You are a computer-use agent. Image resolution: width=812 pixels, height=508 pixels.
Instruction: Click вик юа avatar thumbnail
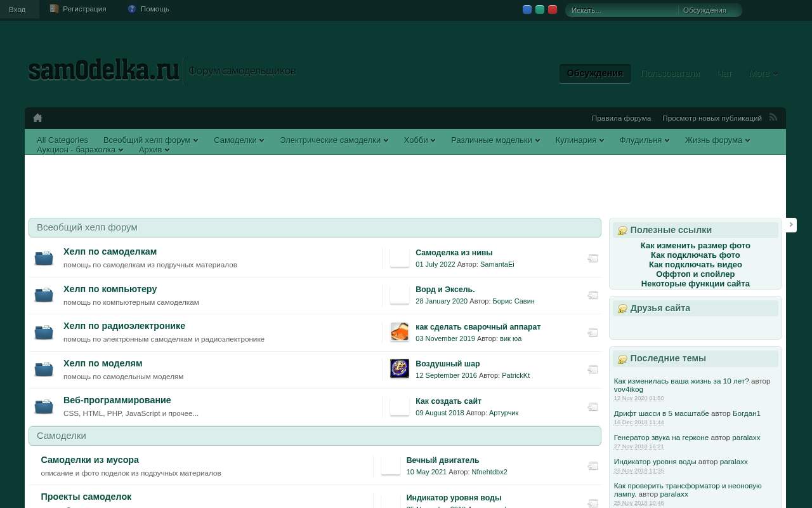(400, 331)
